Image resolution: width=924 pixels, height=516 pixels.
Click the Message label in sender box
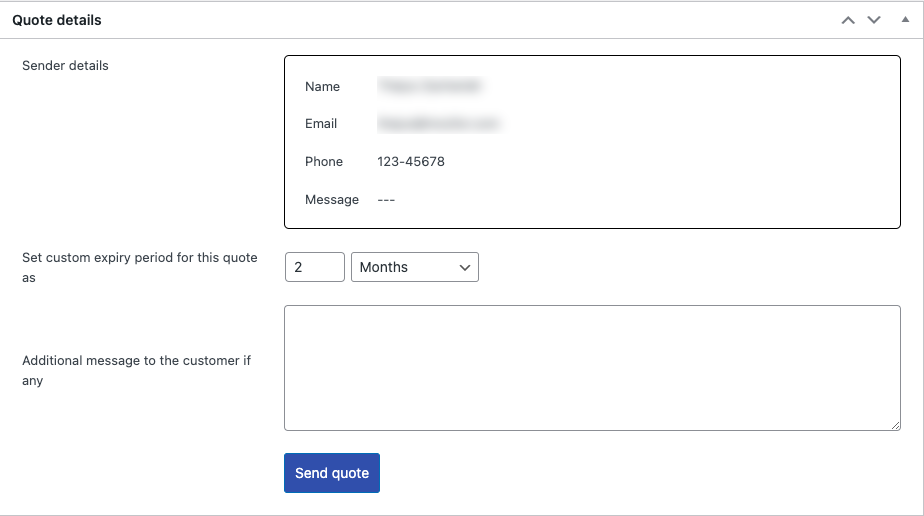332,200
